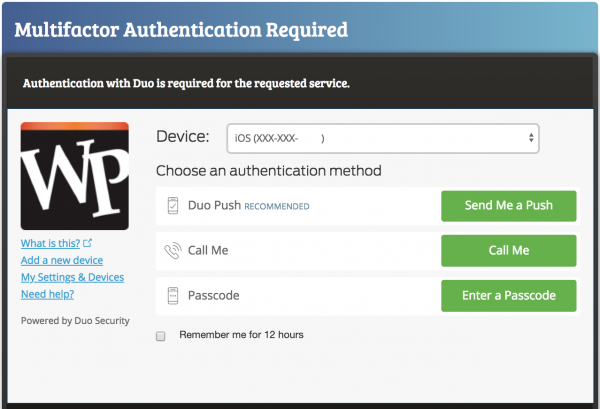Click the up-down arrows on the Device selector
This screenshot has width=600, height=409.
pyautogui.click(x=530, y=138)
